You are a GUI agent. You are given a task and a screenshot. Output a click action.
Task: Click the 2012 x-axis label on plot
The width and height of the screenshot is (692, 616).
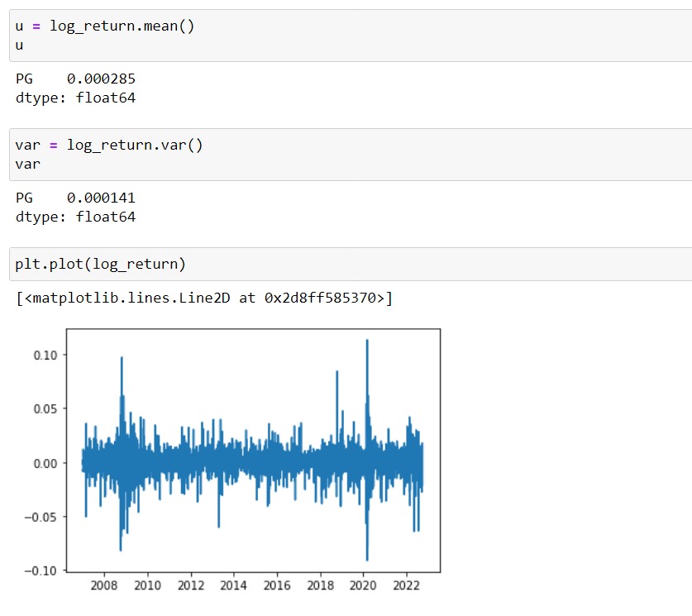click(191, 585)
